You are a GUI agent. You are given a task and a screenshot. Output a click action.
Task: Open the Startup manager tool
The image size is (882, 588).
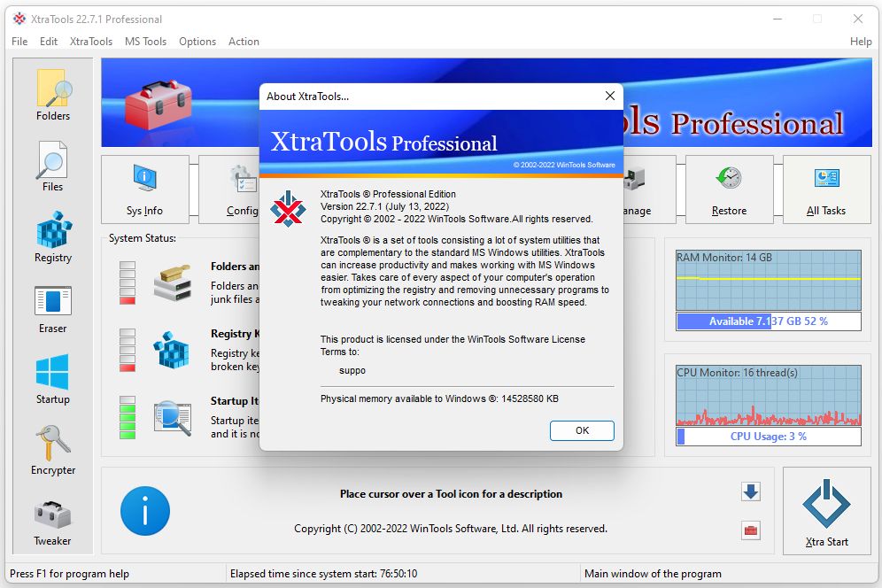(x=53, y=379)
